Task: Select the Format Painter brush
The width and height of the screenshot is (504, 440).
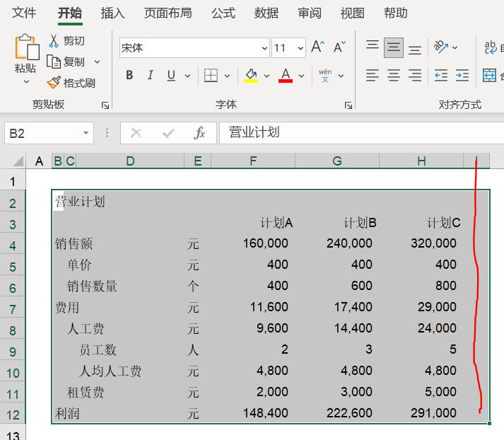Action: click(x=54, y=83)
